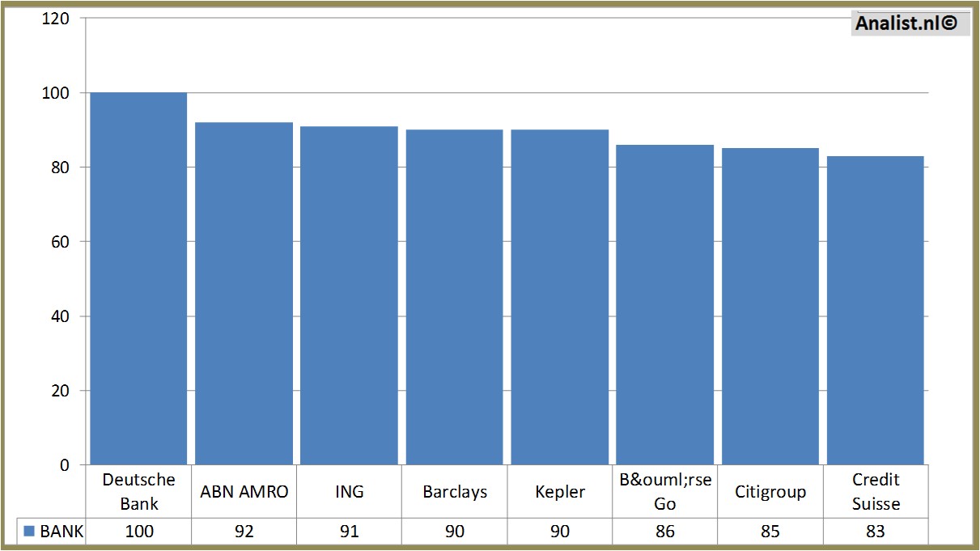This screenshot has height=551, width=980.
Task: Click the B&ouml;rse Go bar
Action: tap(664, 305)
